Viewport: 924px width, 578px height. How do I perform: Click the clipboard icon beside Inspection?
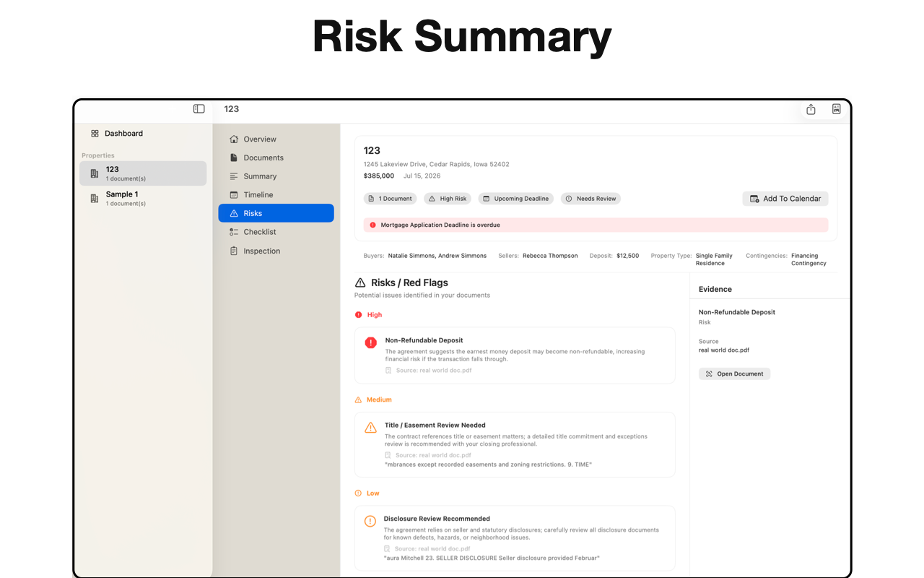pyautogui.click(x=234, y=251)
